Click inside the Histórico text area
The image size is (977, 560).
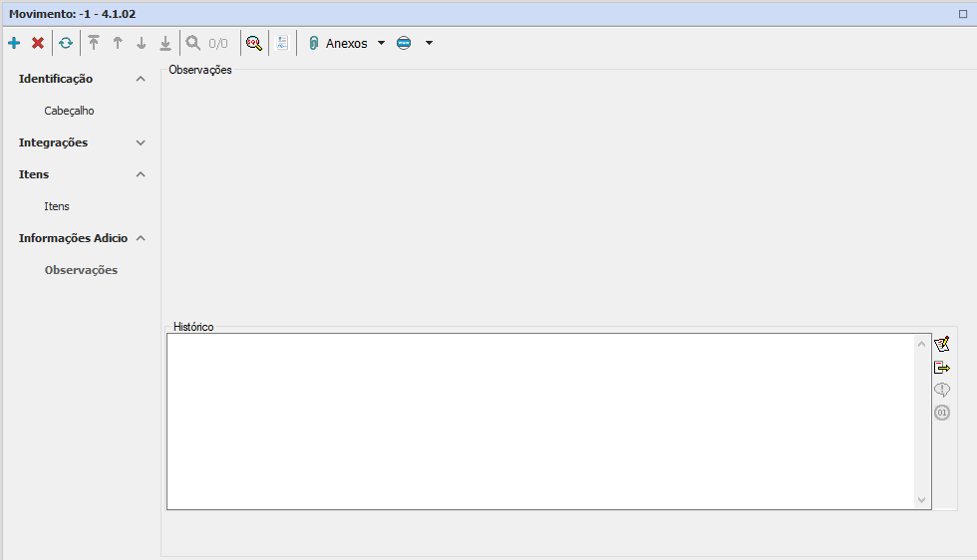538,420
